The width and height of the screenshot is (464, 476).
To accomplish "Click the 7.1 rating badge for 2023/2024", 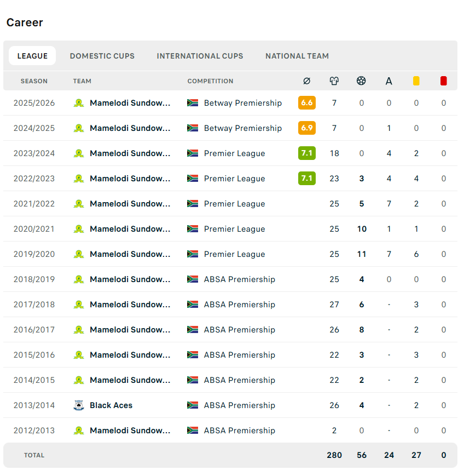I will pos(306,153).
